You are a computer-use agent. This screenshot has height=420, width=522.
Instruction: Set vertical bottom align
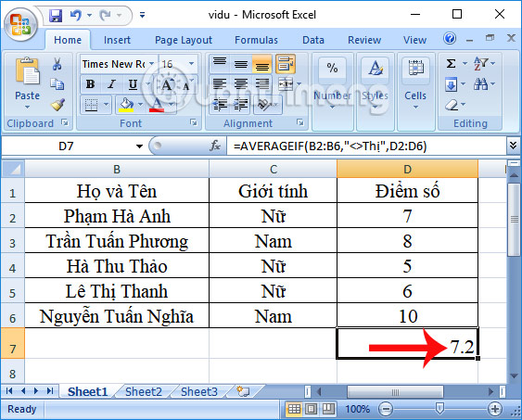point(262,64)
